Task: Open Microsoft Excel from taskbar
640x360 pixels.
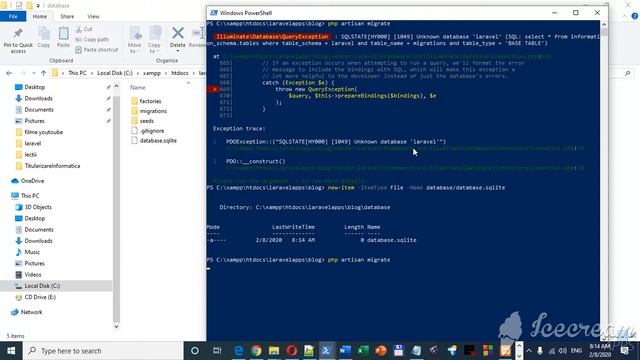Action: coord(363,351)
